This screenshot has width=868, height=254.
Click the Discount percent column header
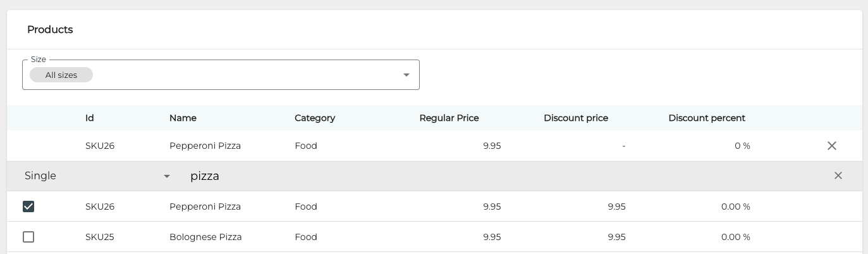pos(706,118)
